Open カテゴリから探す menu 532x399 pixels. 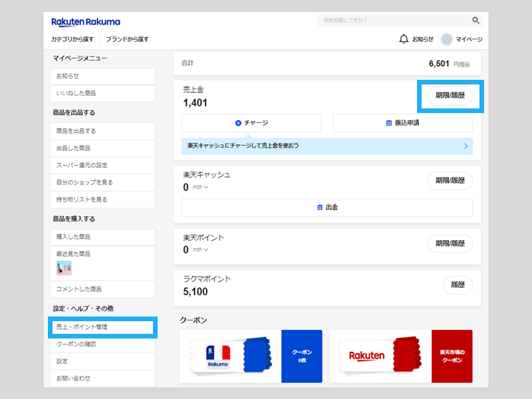coord(72,39)
